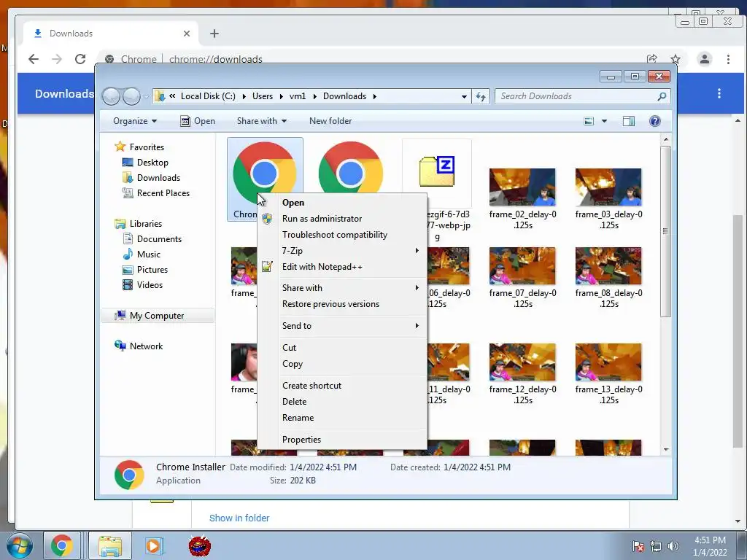Open Recent Places in sidebar
This screenshot has width=747, height=560.
tap(163, 192)
